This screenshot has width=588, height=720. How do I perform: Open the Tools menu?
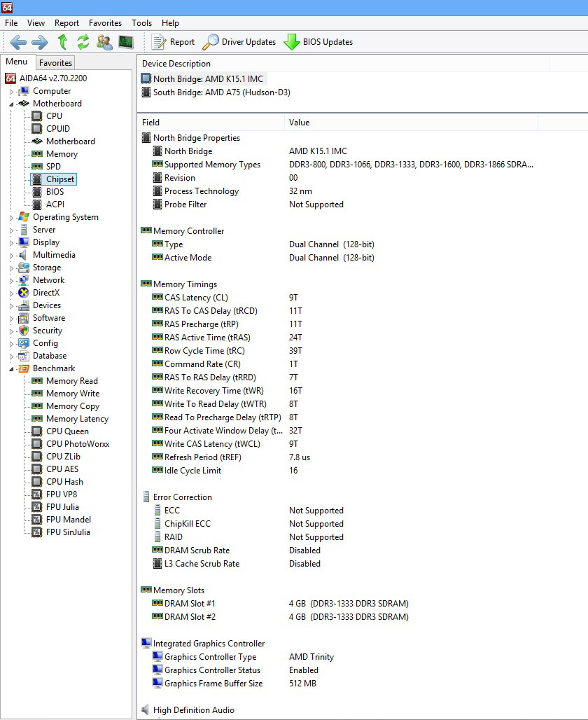[x=141, y=23]
